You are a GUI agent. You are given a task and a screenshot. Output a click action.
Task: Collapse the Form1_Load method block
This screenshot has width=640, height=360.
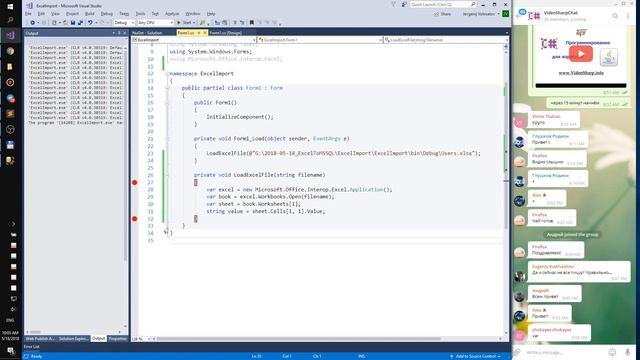[167, 139]
